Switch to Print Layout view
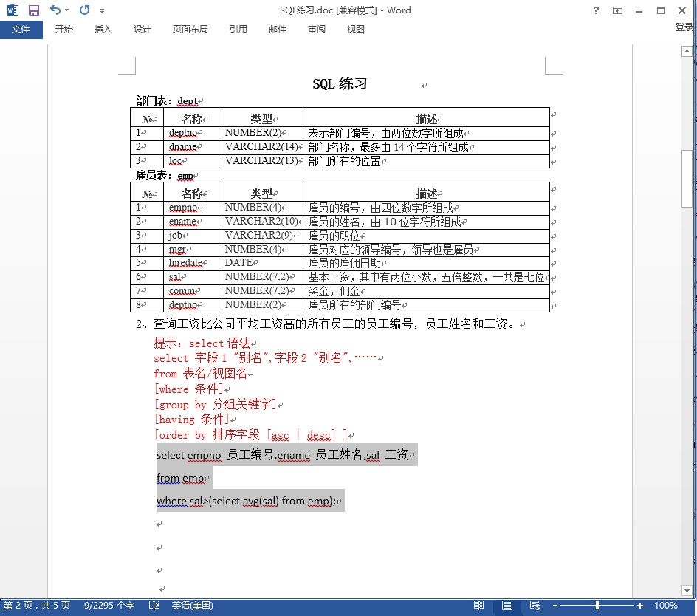The width and height of the screenshot is (697, 616). [507, 606]
